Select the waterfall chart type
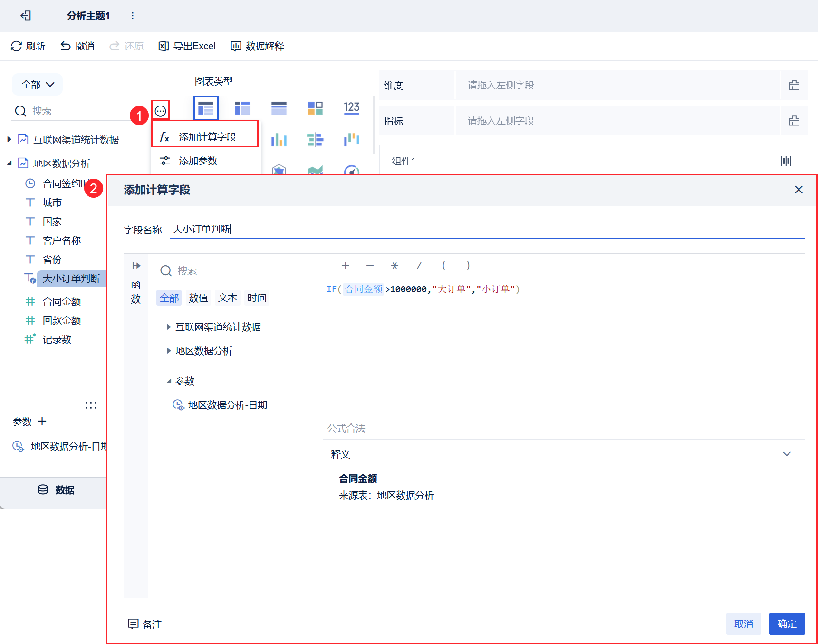Screen dimensions: 818x644 352,140
